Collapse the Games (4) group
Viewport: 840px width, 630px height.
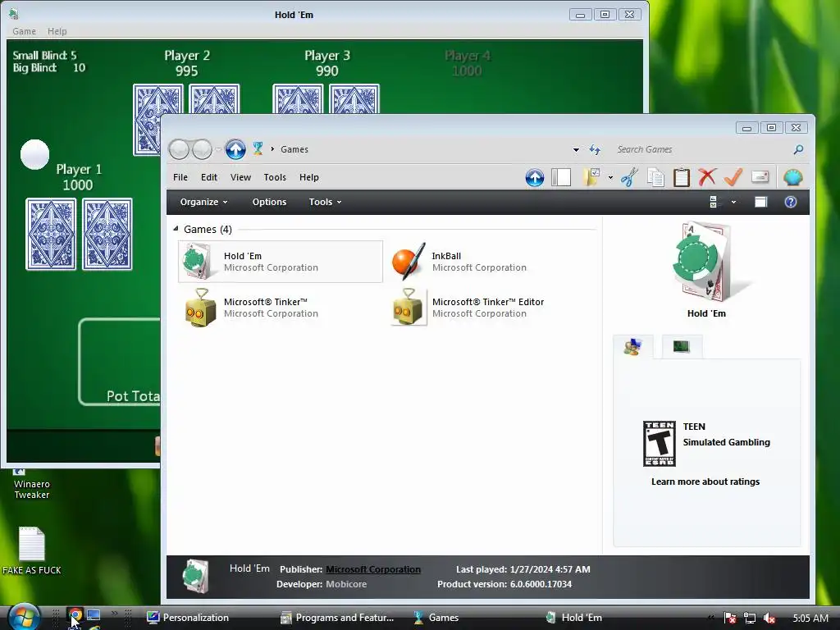click(x=176, y=229)
